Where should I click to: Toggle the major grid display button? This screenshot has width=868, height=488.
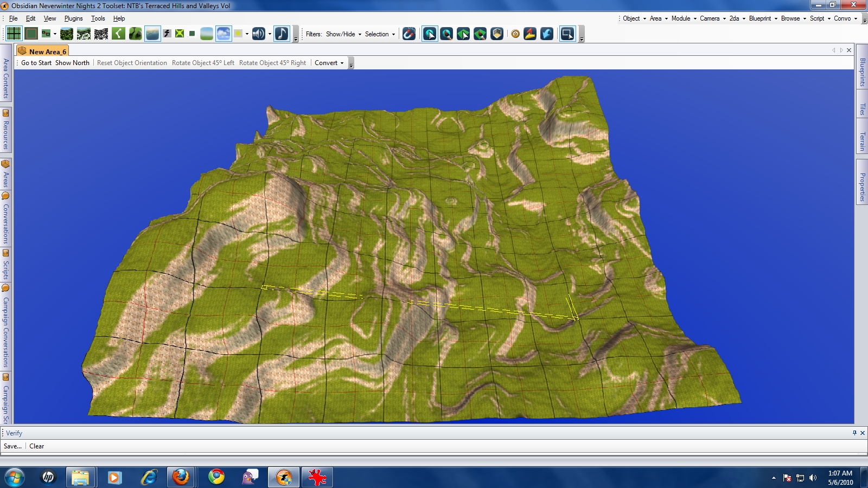click(14, 34)
